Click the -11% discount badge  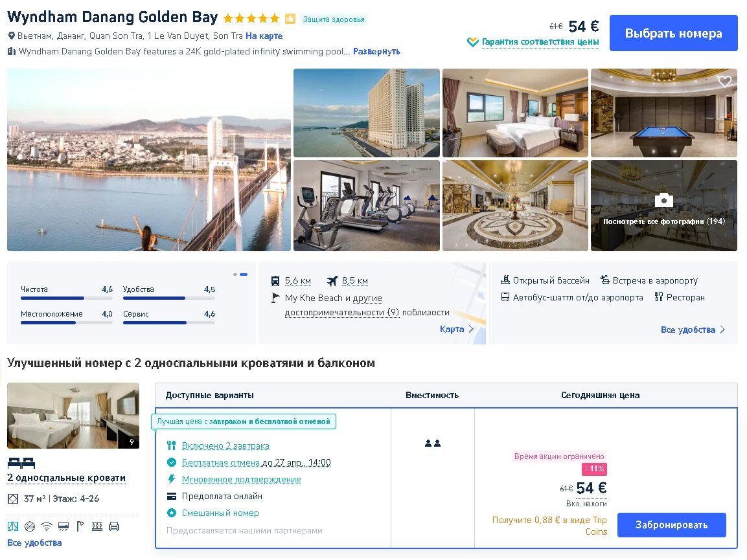594,469
